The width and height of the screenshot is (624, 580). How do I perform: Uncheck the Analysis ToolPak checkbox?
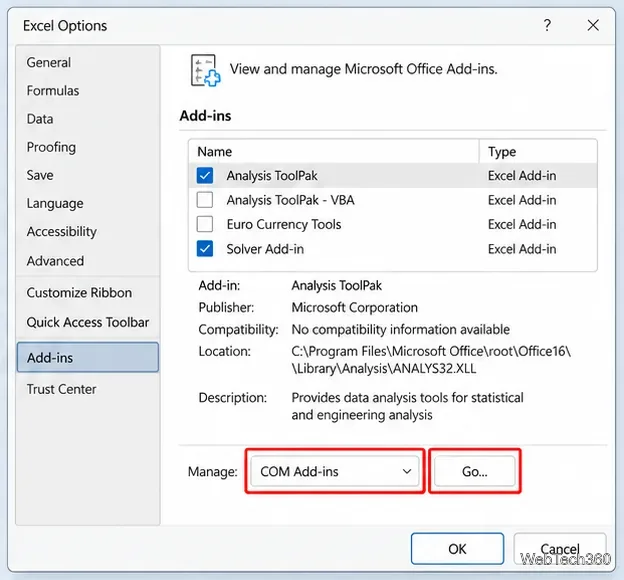(x=205, y=176)
